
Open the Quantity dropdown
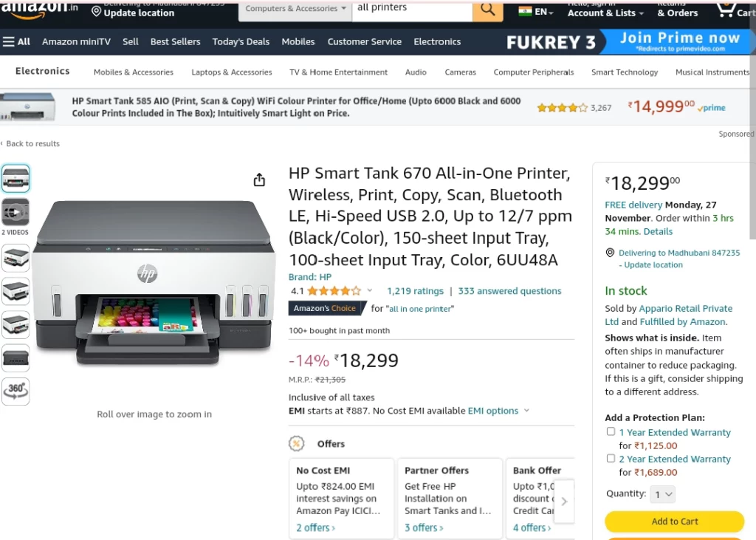tap(663, 494)
